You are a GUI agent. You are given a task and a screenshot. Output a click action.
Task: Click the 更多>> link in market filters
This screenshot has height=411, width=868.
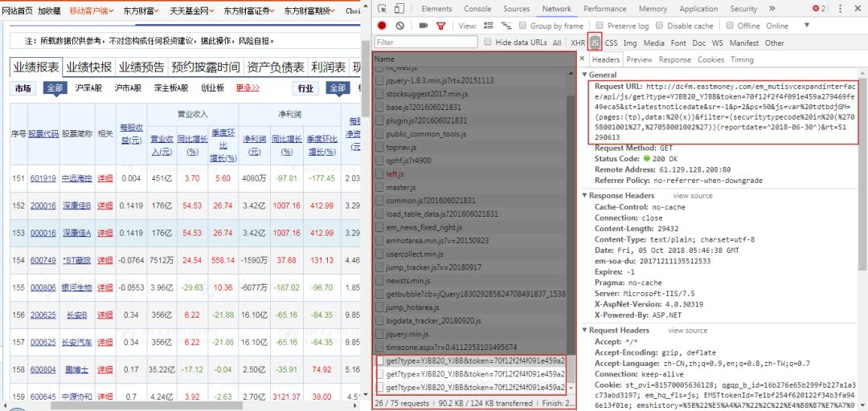click(x=248, y=88)
